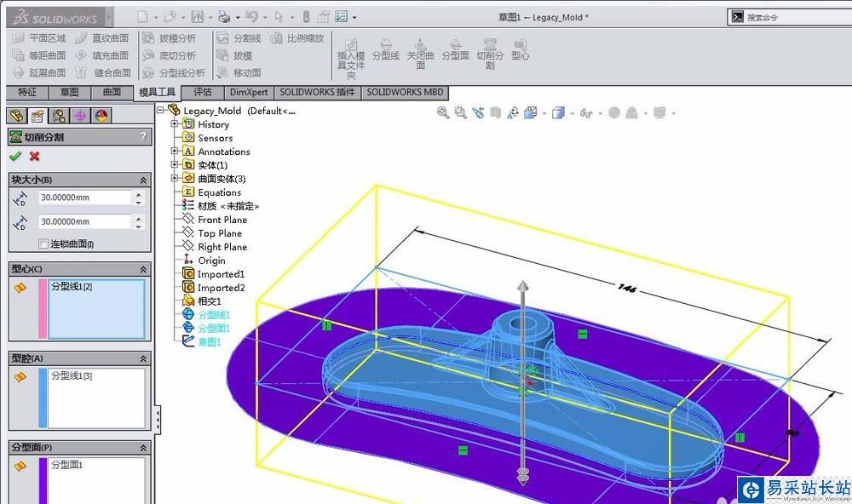Click the 分型线 parting lines ribbon tool
852x504 pixels.
coord(386,50)
